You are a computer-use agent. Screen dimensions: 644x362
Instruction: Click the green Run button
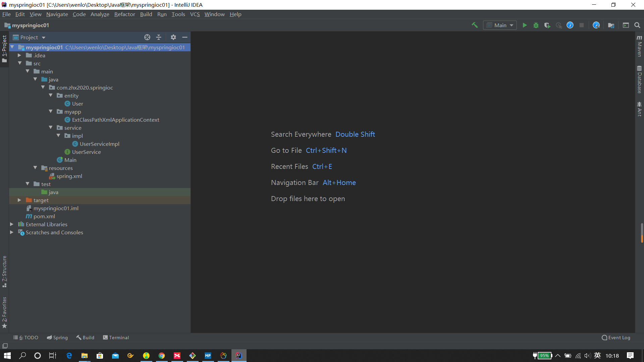525,25
